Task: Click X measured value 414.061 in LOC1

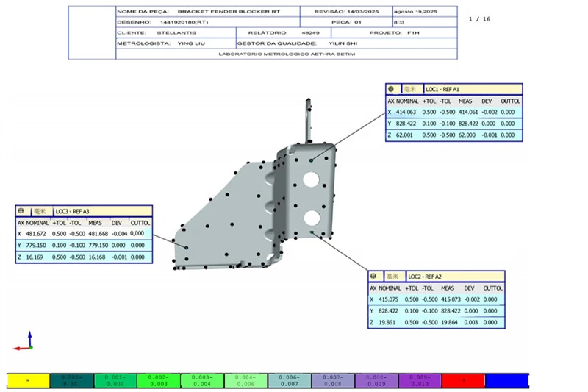Action: coord(468,112)
